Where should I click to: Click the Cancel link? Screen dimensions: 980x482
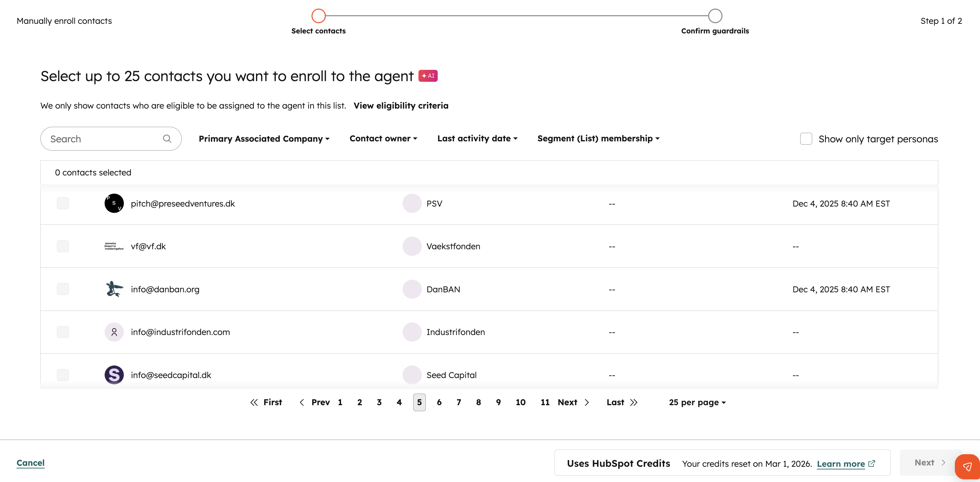(30, 462)
